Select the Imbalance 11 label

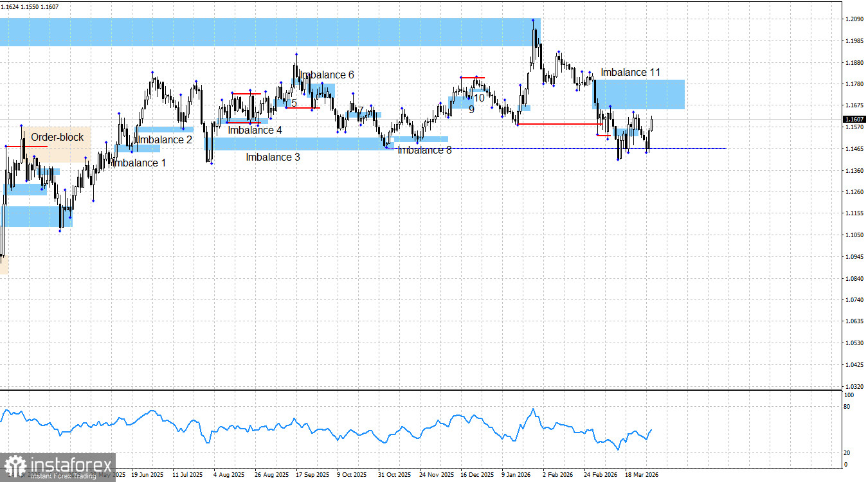coord(630,72)
